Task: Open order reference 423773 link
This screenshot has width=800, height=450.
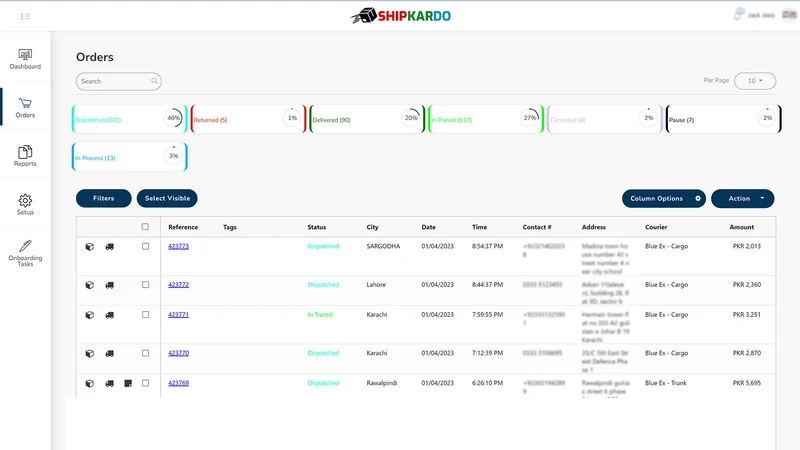Action: 179,246
